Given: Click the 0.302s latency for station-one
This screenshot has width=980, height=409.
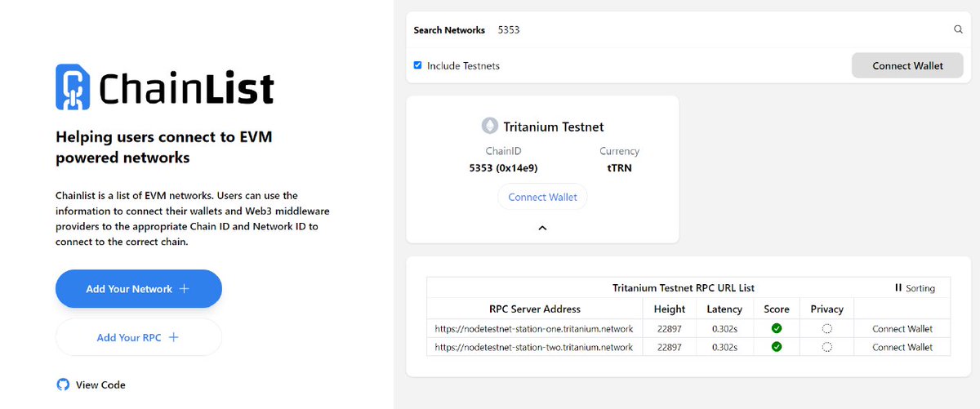Looking at the screenshot, I should point(724,328).
